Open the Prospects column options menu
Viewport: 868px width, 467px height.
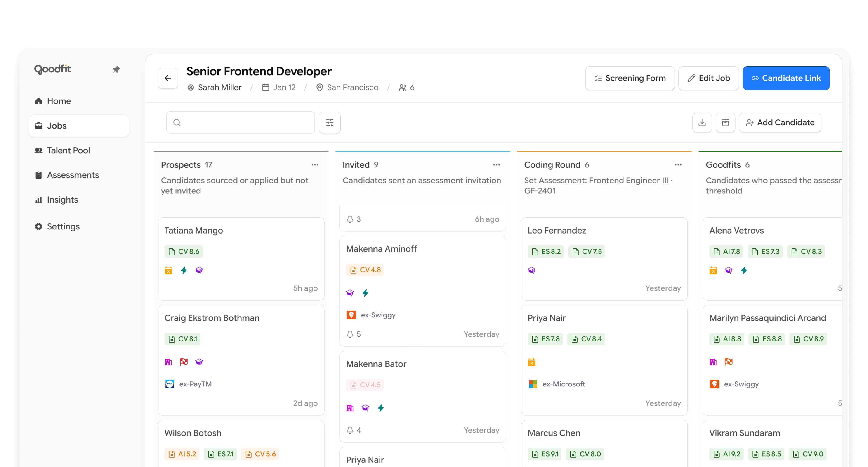[315, 164]
